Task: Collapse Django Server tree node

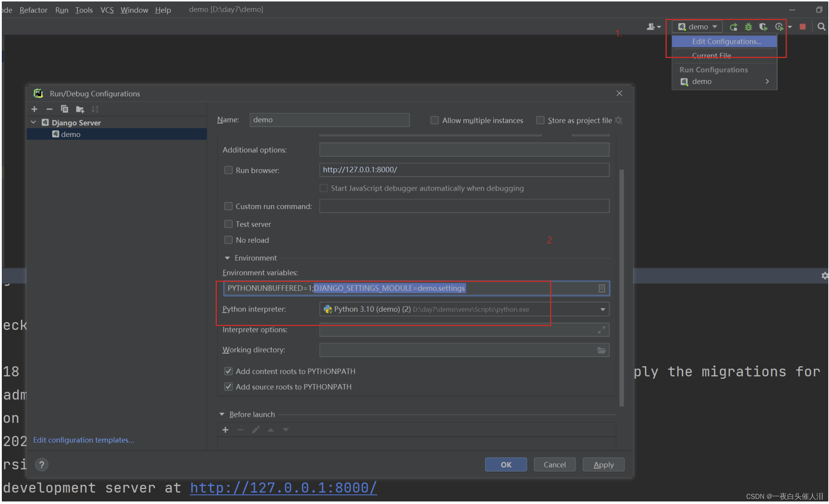Action: [x=34, y=122]
